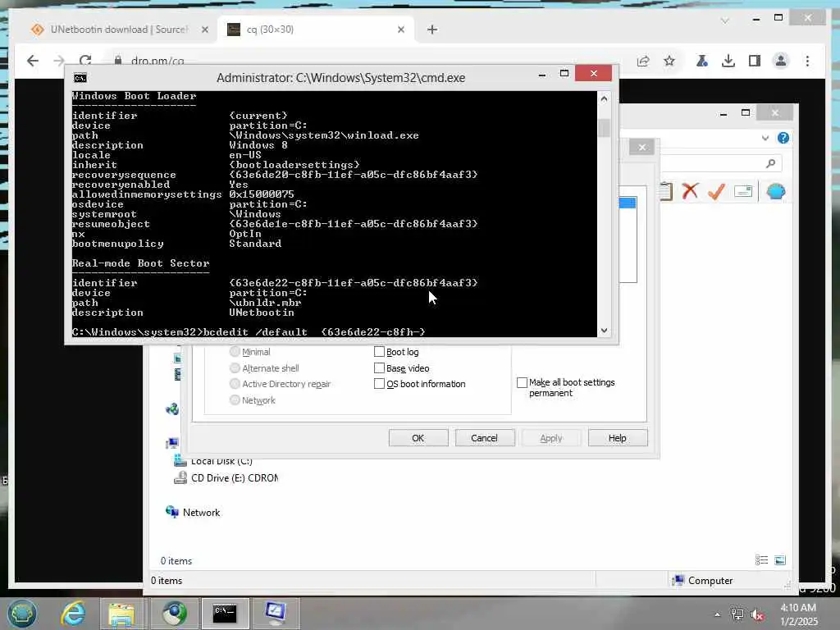Image resolution: width=840 pixels, height=630 pixels.
Task: Switch to details view icon
Action: click(x=761, y=560)
